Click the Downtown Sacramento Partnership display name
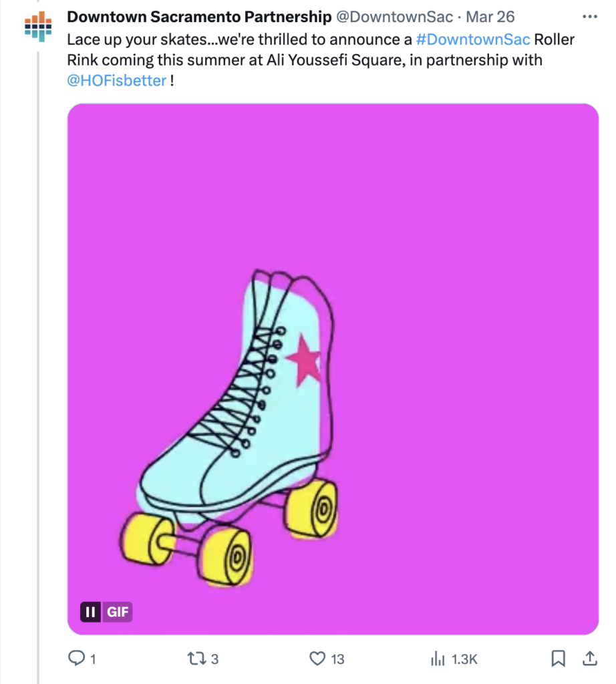Screen dimensions: 616x684 [199, 17]
